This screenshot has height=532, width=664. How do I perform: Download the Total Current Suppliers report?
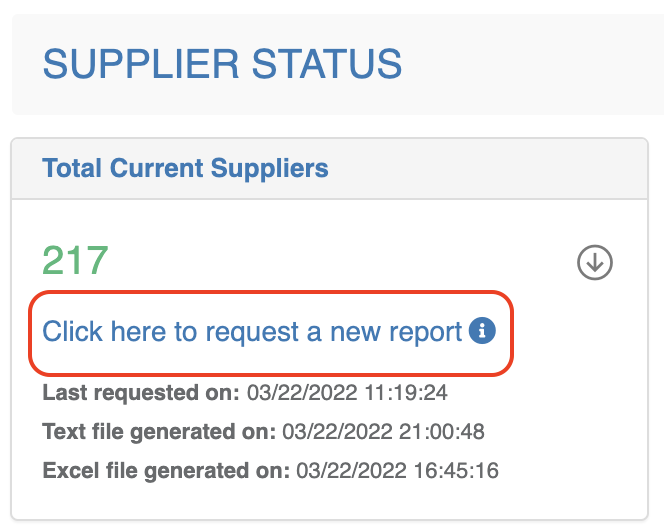[595, 262]
